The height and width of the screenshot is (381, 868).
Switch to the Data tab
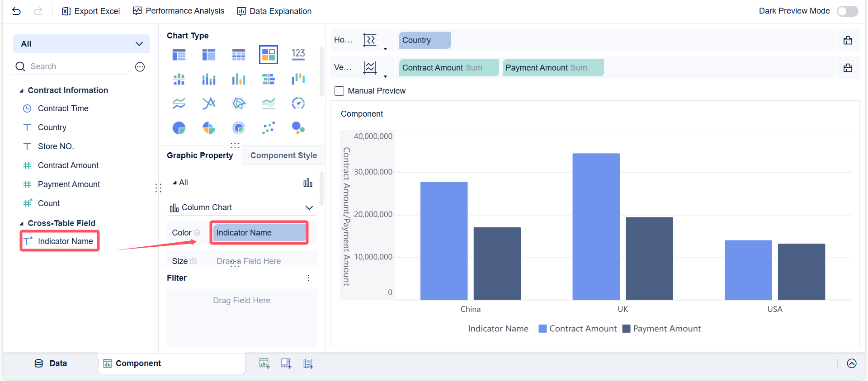[x=51, y=363]
